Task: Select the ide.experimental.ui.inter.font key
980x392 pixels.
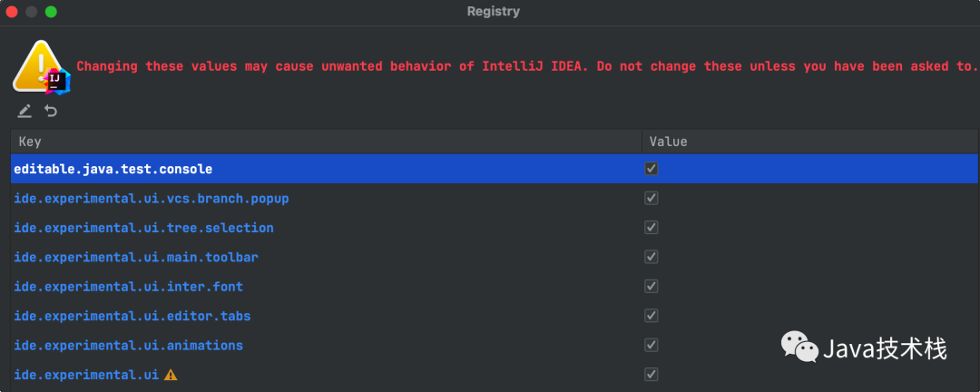Action: pyautogui.click(x=128, y=287)
